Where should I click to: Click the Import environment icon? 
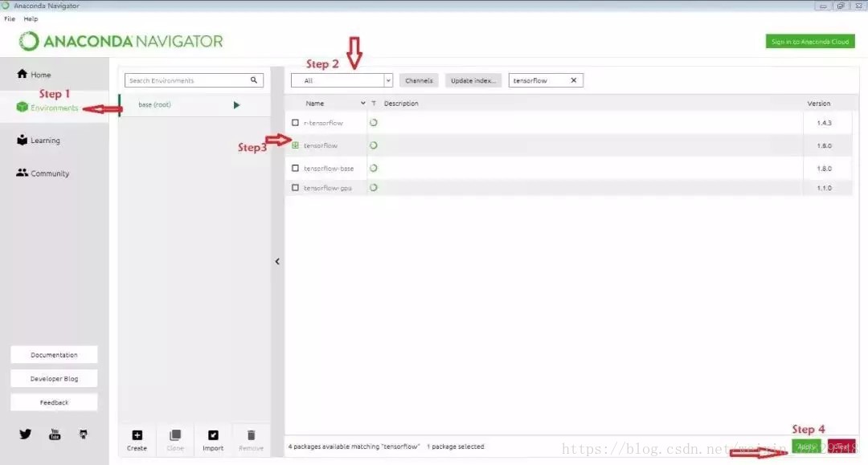click(x=213, y=435)
